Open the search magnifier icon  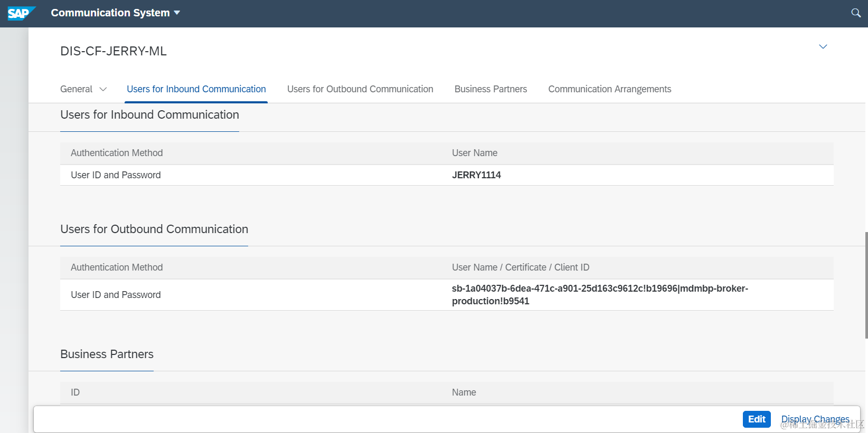(x=856, y=13)
